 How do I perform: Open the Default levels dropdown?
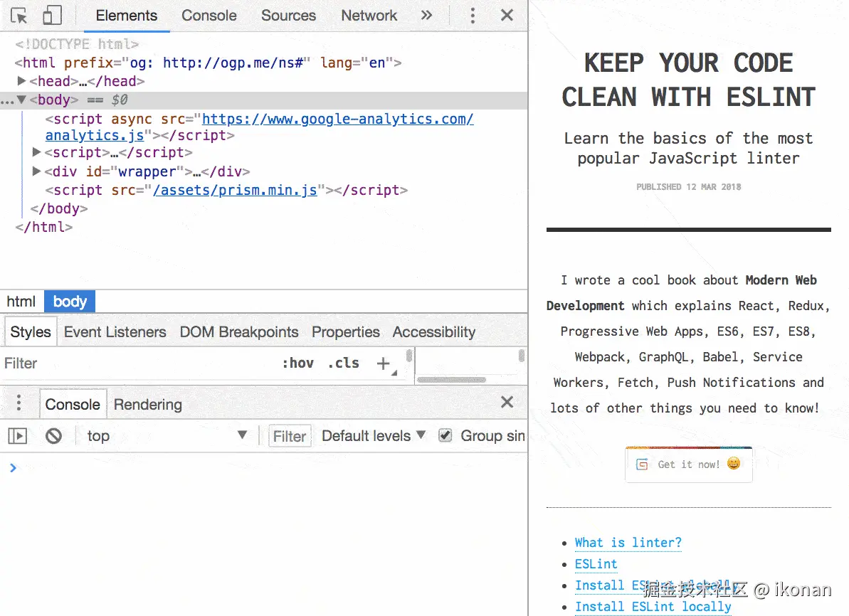[374, 436]
